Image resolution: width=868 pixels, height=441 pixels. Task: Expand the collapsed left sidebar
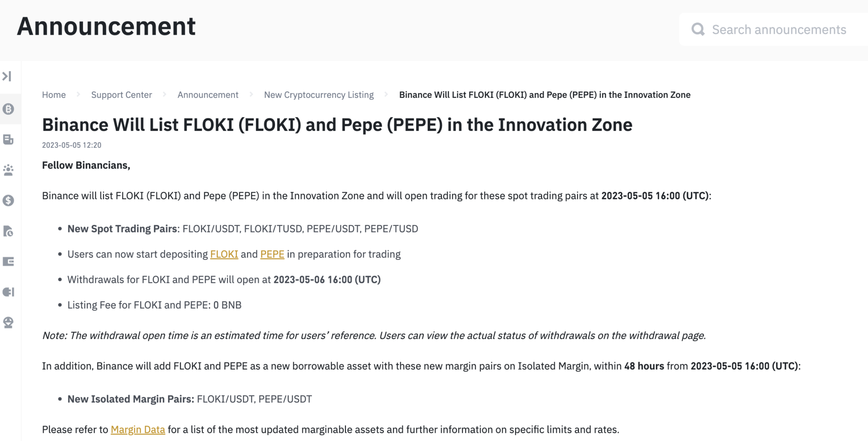pos(7,76)
